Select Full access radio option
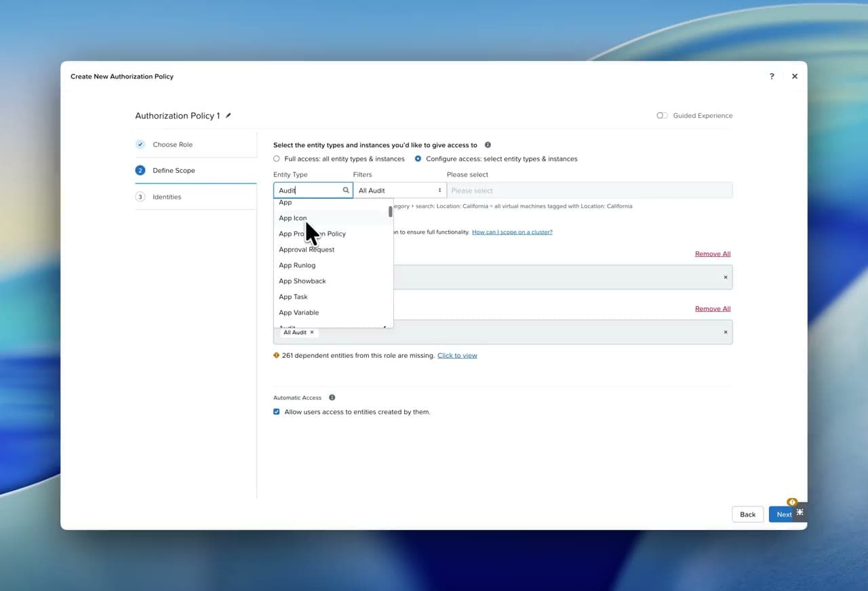The image size is (868, 591). pos(277,159)
